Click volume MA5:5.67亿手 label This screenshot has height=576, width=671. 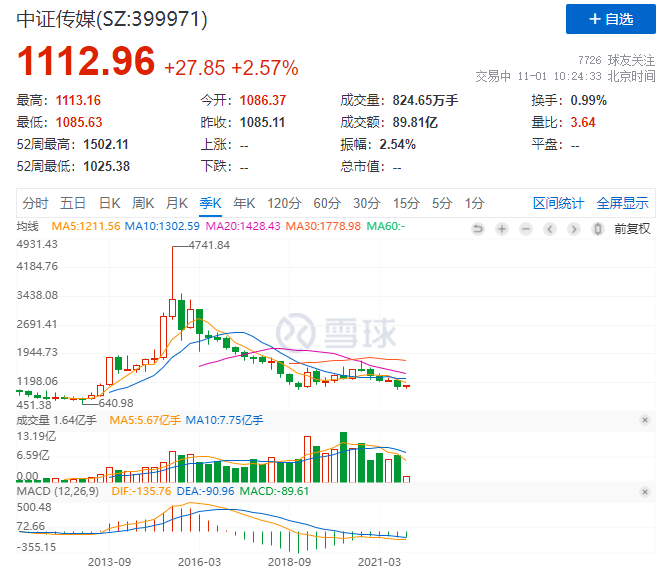pyautogui.click(x=145, y=420)
